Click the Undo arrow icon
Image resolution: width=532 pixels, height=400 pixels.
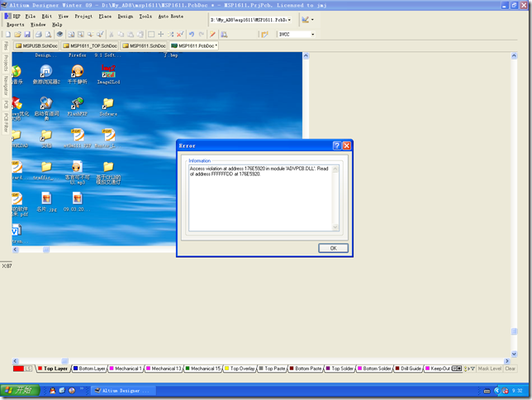tap(192, 34)
